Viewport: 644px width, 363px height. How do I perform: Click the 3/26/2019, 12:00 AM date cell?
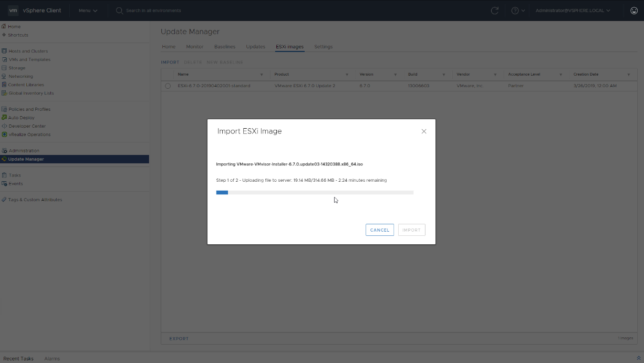coord(595,86)
